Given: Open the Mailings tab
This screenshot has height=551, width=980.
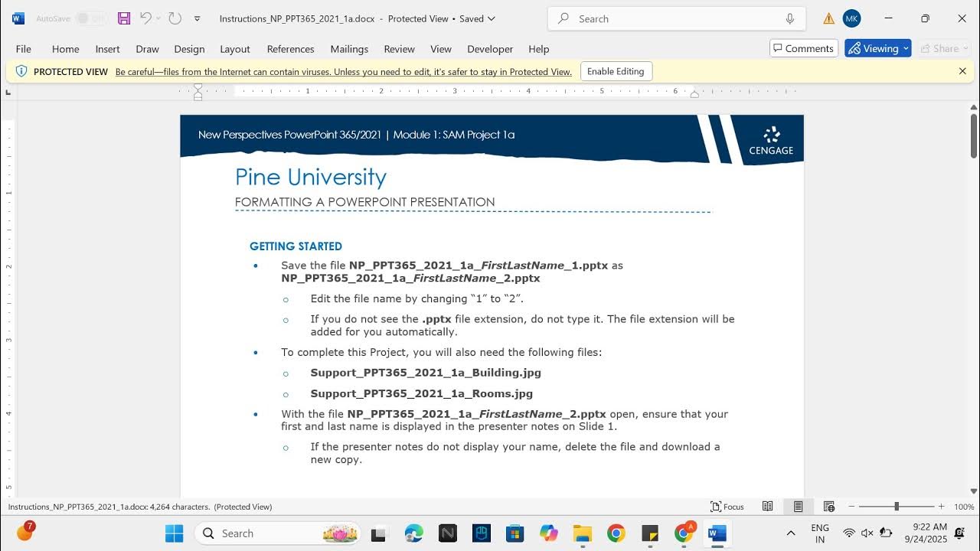Looking at the screenshot, I should click(x=349, y=49).
